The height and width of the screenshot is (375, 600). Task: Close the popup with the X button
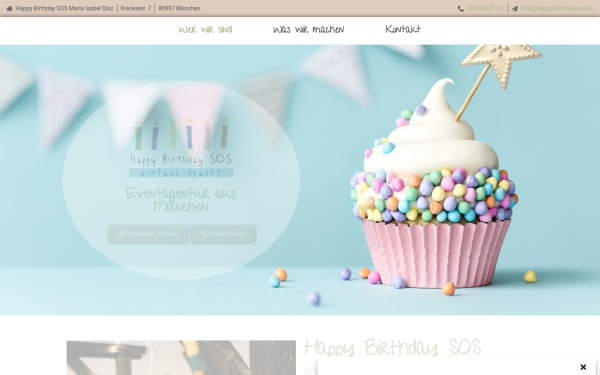[x=583, y=367]
